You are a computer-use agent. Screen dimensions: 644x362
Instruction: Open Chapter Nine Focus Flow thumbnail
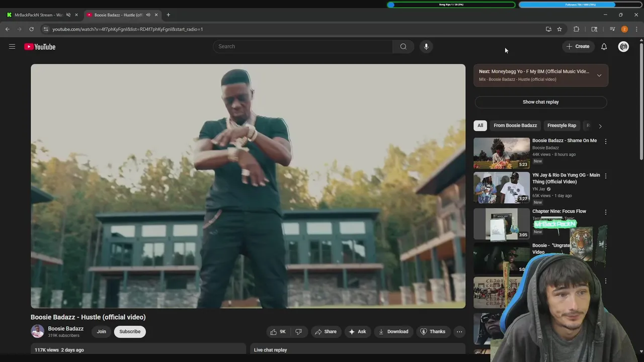pyautogui.click(x=502, y=224)
